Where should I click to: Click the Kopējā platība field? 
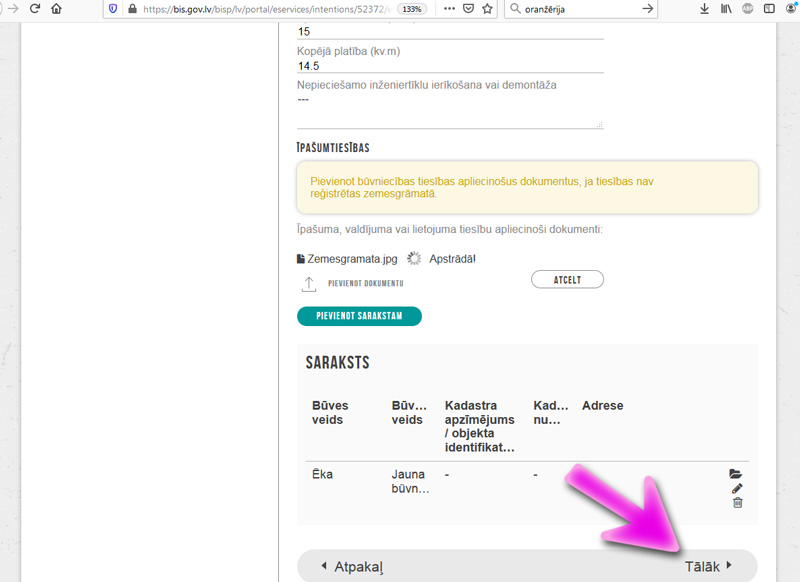450,66
